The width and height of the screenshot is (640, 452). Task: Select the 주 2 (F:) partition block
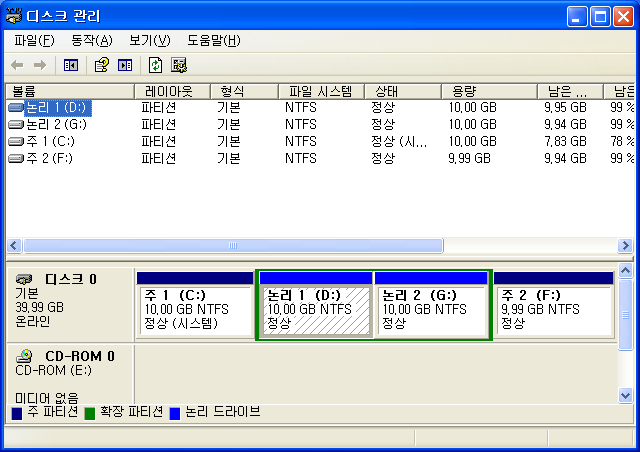point(553,305)
